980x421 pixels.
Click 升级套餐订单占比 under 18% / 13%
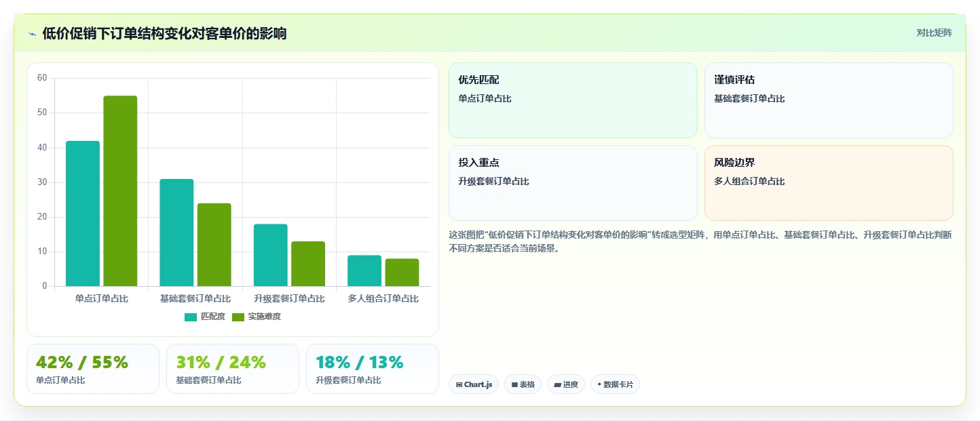tap(348, 380)
